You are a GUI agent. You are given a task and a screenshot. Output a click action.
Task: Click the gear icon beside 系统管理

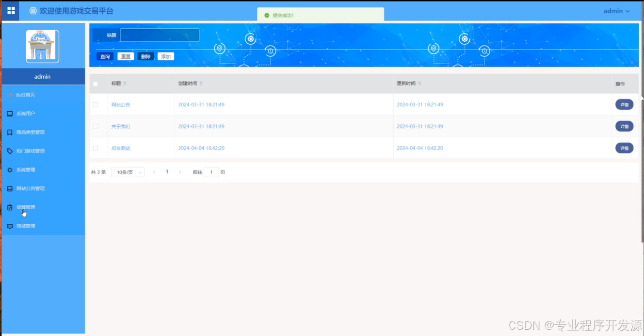10,170
